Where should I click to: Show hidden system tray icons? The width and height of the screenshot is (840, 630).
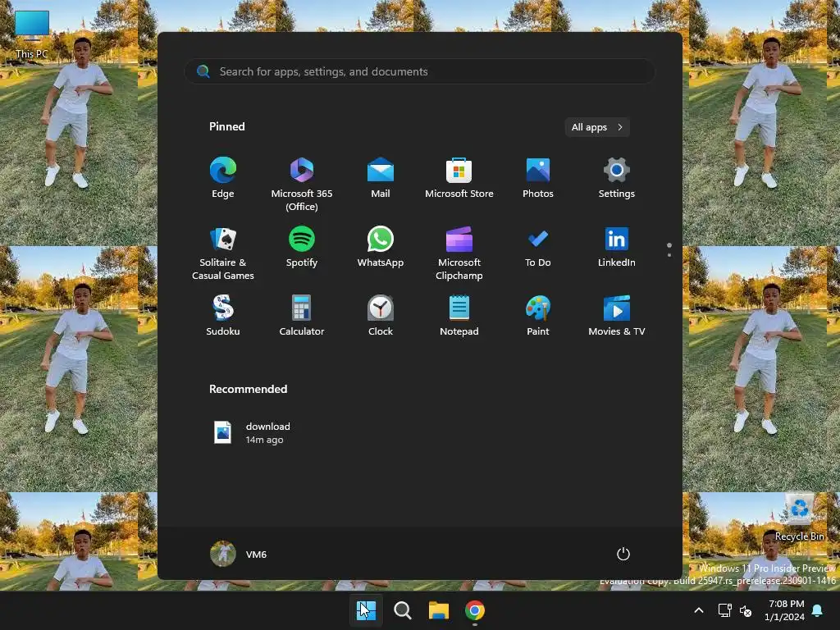pyautogui.click(x=699, y=610)
